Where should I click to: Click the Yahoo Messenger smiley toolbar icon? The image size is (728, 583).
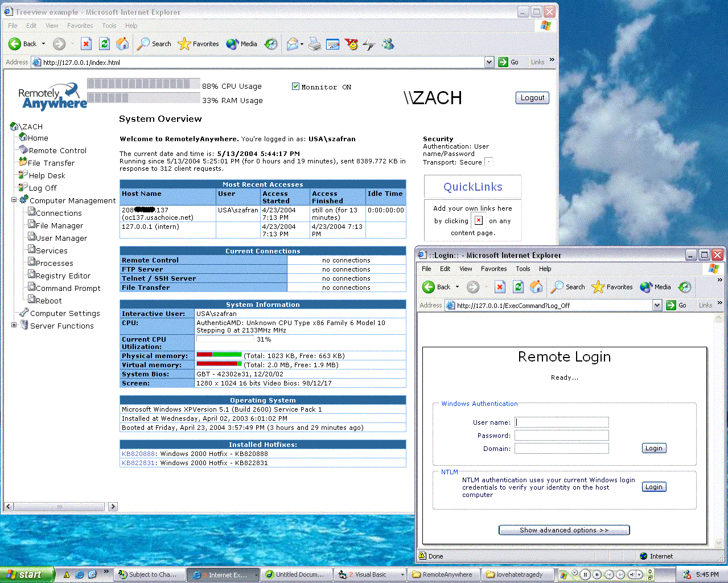point(351,44)
